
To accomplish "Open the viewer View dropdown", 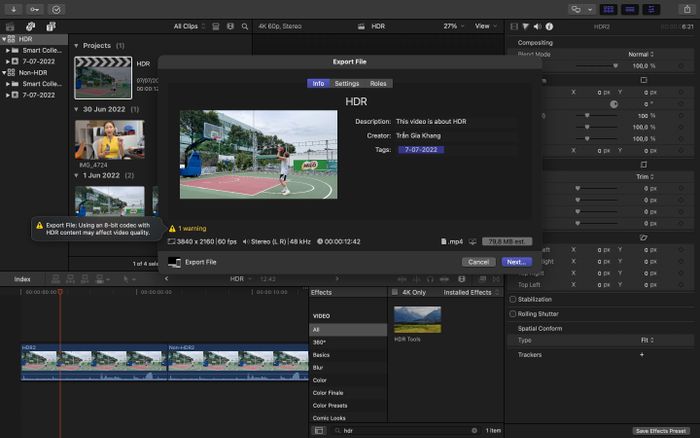I will [485, 26].
